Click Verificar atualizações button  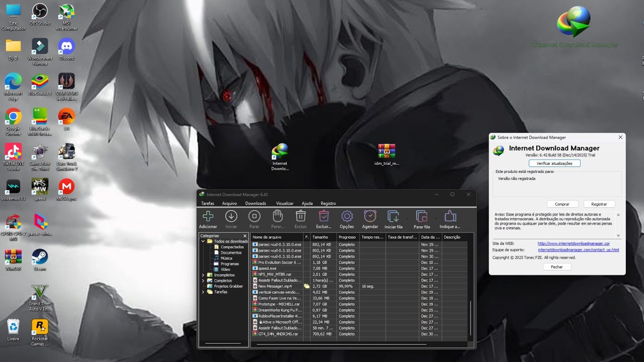(x=554, y=163)
